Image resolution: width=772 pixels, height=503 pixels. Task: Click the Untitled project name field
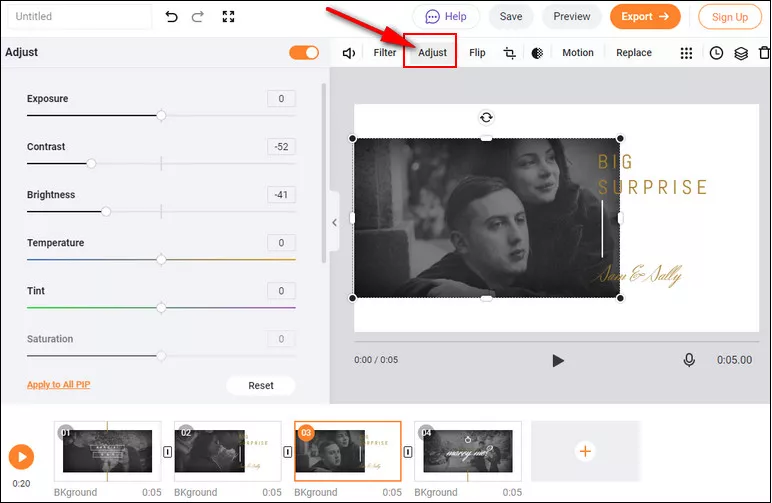click(x=80, y=16)
